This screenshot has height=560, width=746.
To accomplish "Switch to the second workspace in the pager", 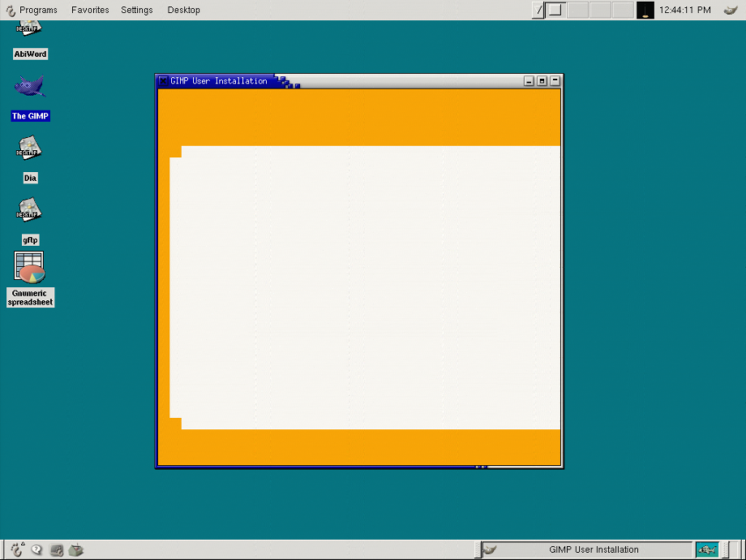I will coord(577,10).
